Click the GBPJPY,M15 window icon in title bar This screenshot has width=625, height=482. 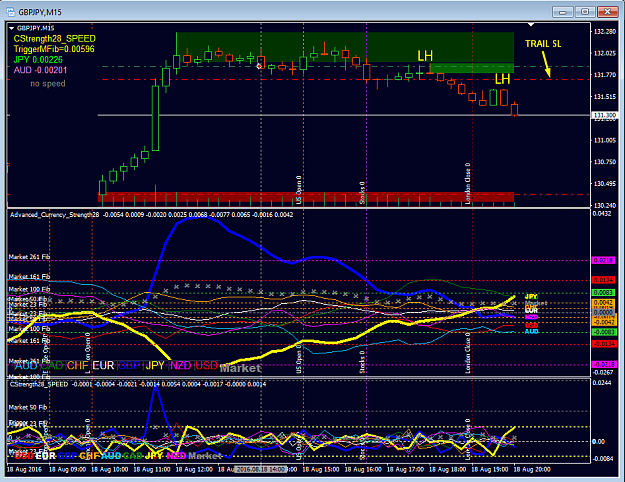click(x=10, y=12)
